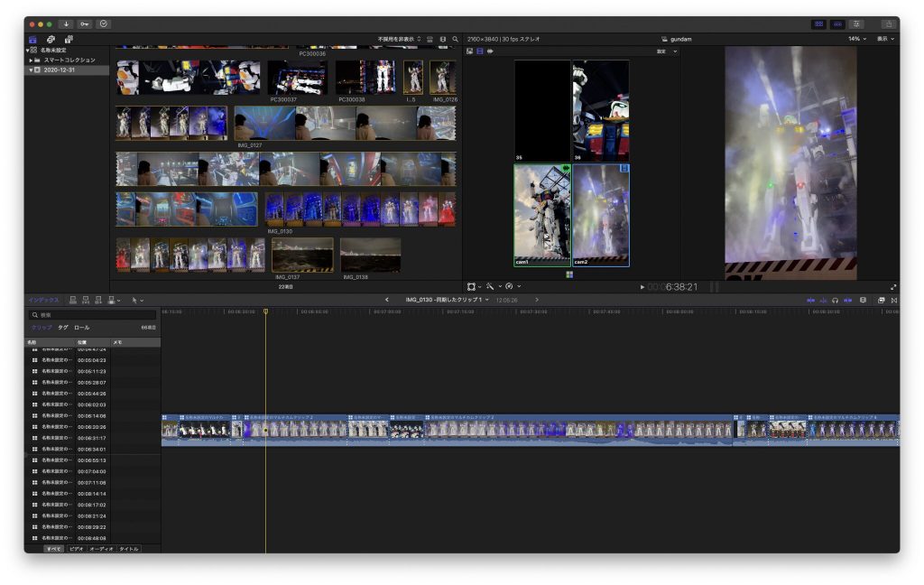
Task: Toggle the timeline panel visibility button
Action: [x=836, y=23]
